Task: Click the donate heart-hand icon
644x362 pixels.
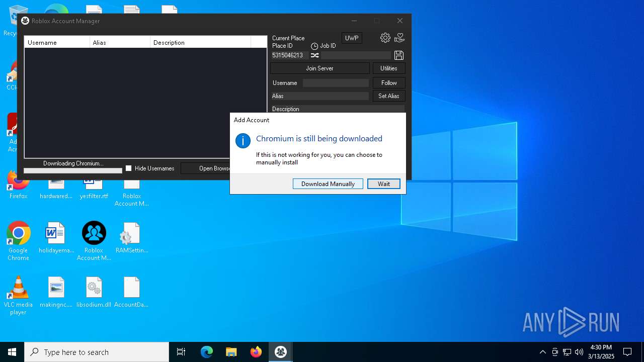Action: click(399, 38)
